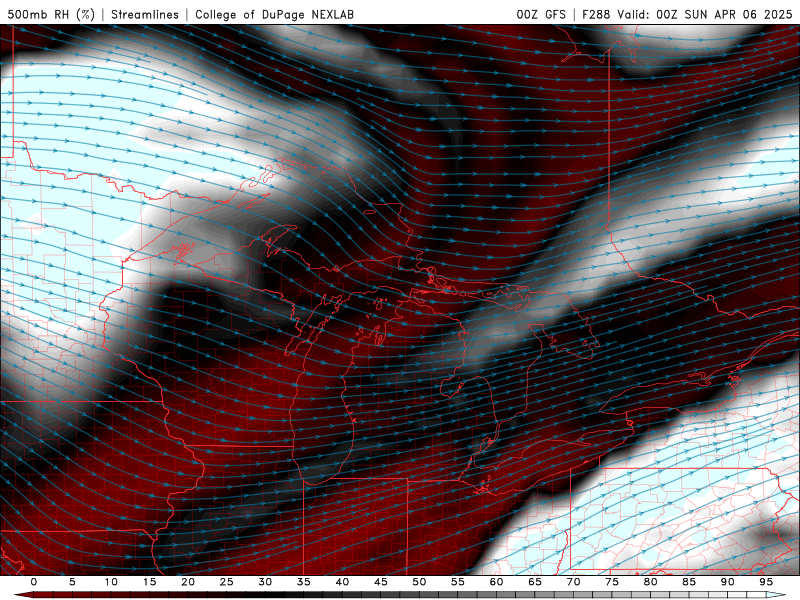Click the '75' color scale label
Viewport: 800px width, 600px height.
click(612, 582)
